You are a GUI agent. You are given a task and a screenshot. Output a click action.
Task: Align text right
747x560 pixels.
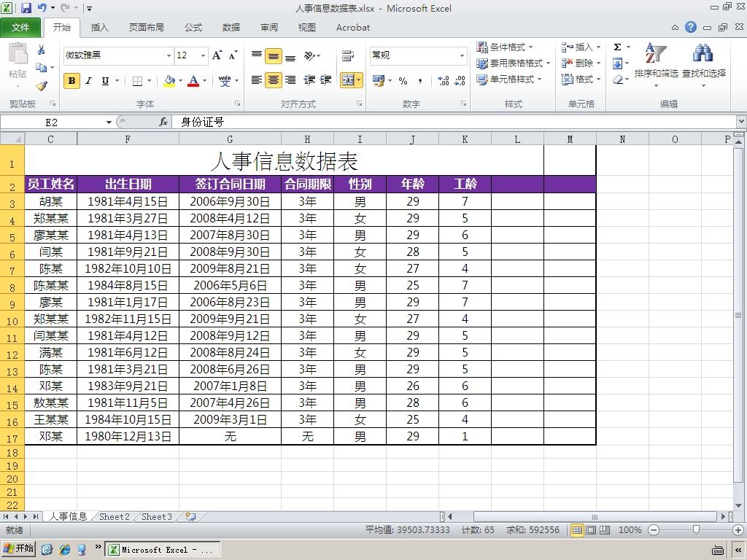pyautogui.click(x=290, y=80)
